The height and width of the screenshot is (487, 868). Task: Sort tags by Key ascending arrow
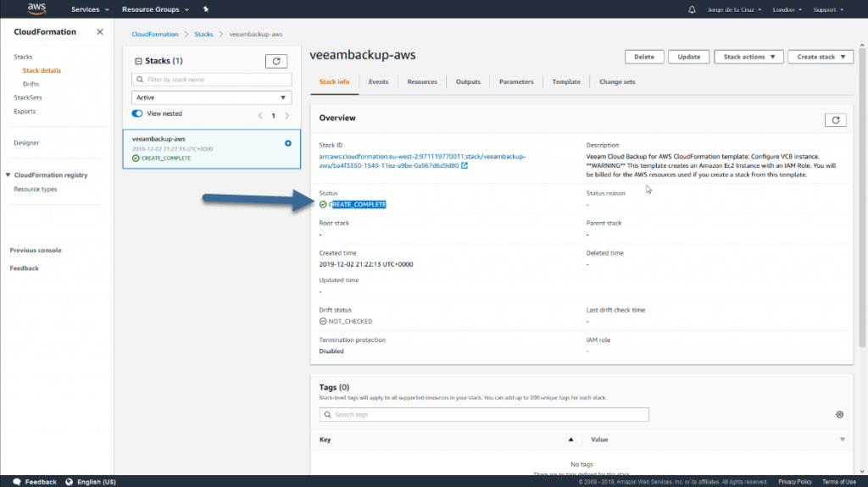pyautogui.click(x=570, y=440)
